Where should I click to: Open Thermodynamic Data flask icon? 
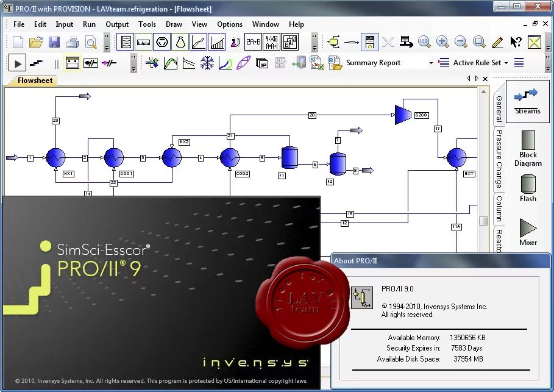[180, 42]
